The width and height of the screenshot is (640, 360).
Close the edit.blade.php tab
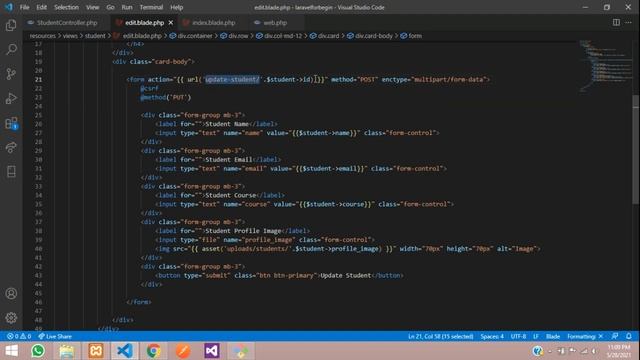(171, 23)
